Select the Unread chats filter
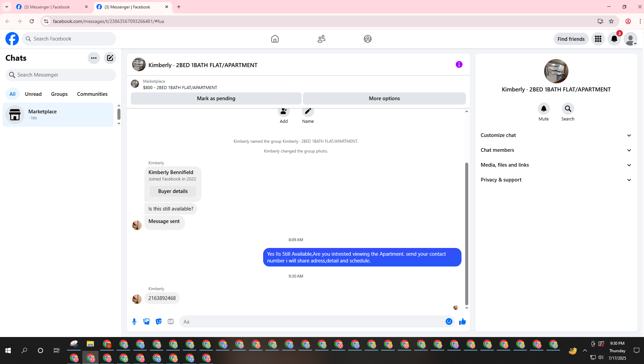Screen dimensions: 644x364 pyautogui.click(x=33, y=94)
